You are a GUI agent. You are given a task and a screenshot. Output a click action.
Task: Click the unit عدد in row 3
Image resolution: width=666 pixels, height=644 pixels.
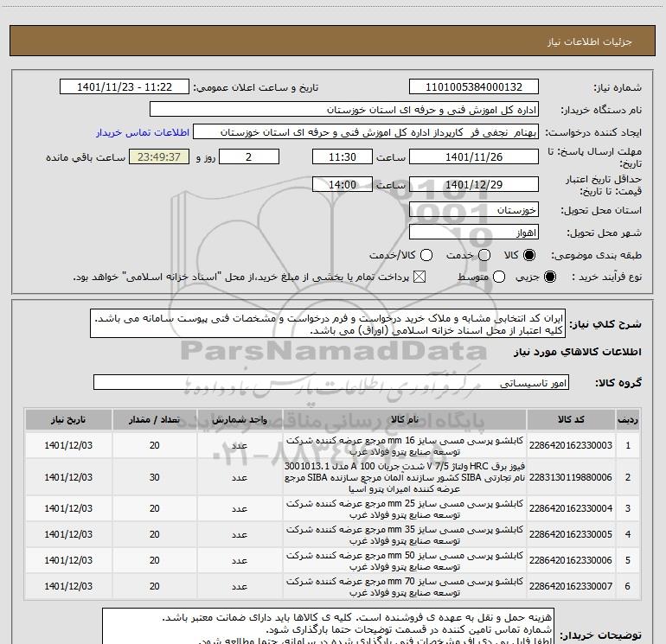[240, 508]
